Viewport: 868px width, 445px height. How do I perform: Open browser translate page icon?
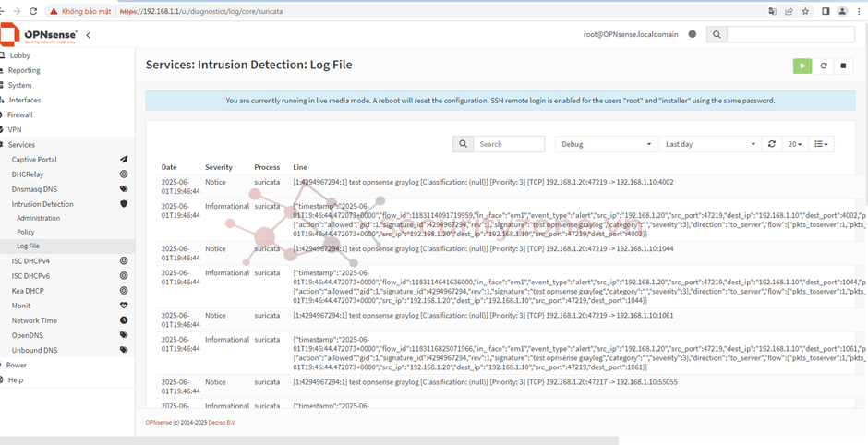tap(772, 11)
